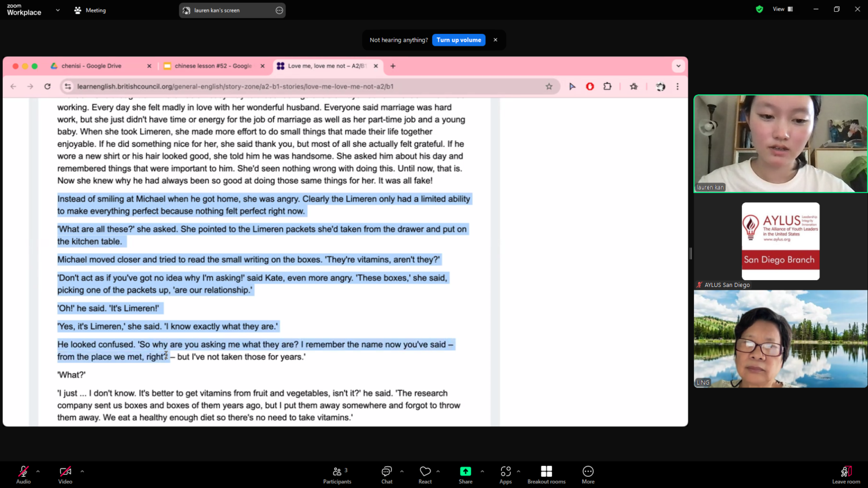The height and width of the screenshot is (488, 868).
Task: Click the red Opera-style extension icon
Action: pos(590,86)
